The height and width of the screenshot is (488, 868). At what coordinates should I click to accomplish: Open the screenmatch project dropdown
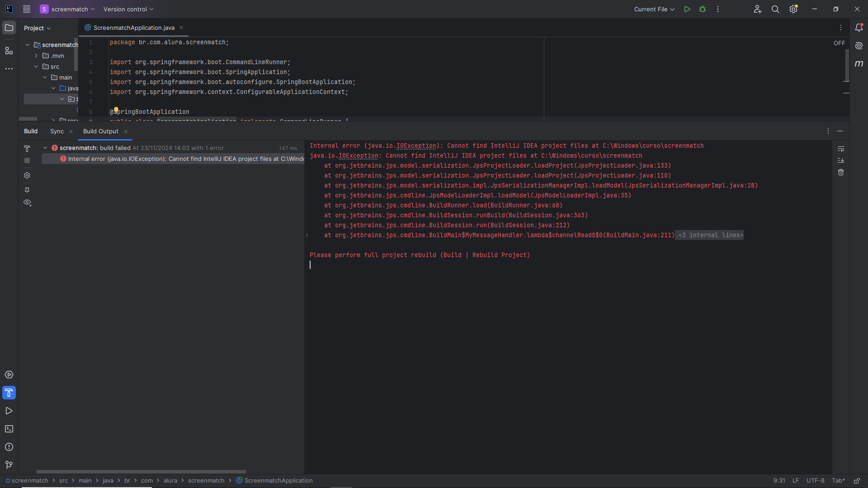67,9
